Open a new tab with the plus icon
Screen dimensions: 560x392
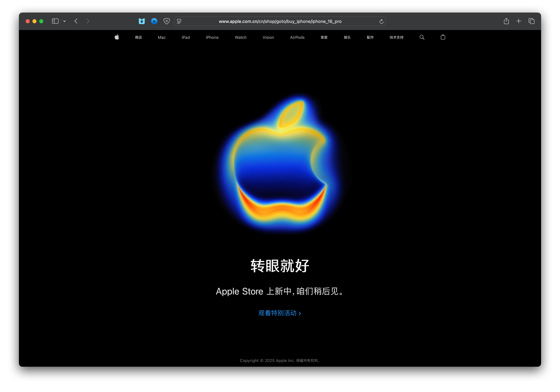click(519, 21)
